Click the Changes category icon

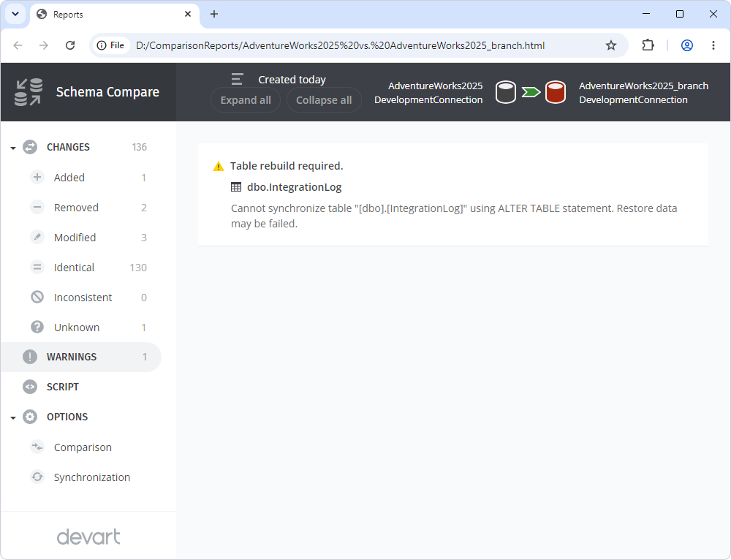pos(30,148)
